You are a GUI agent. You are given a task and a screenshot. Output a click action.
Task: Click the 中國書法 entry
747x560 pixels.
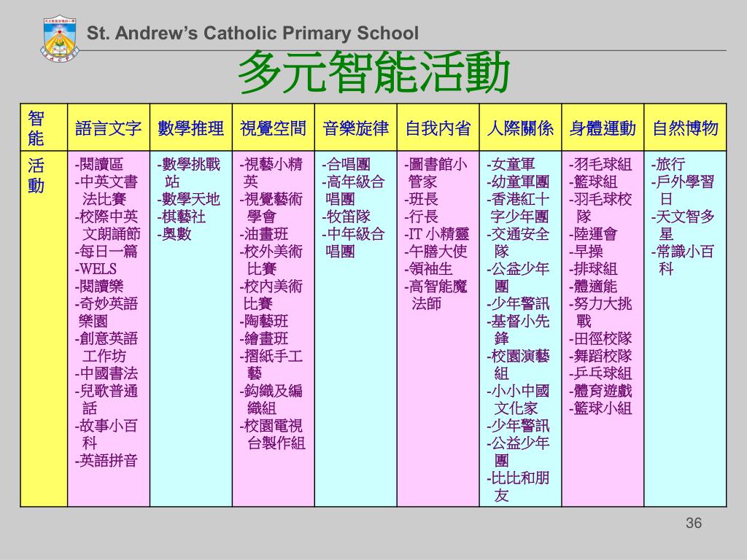click(107, 373)
